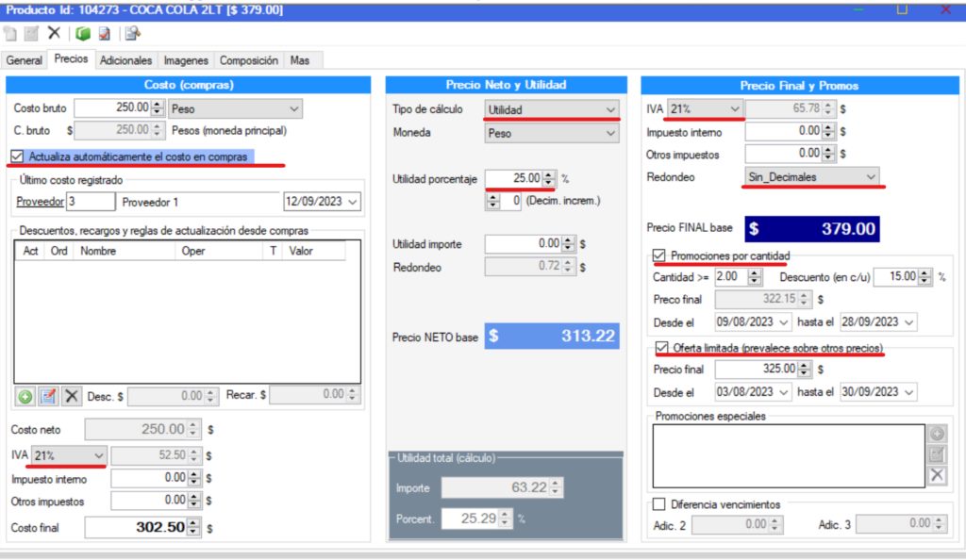Open the General tab
The image size is (966, 560).
[25, 60]
